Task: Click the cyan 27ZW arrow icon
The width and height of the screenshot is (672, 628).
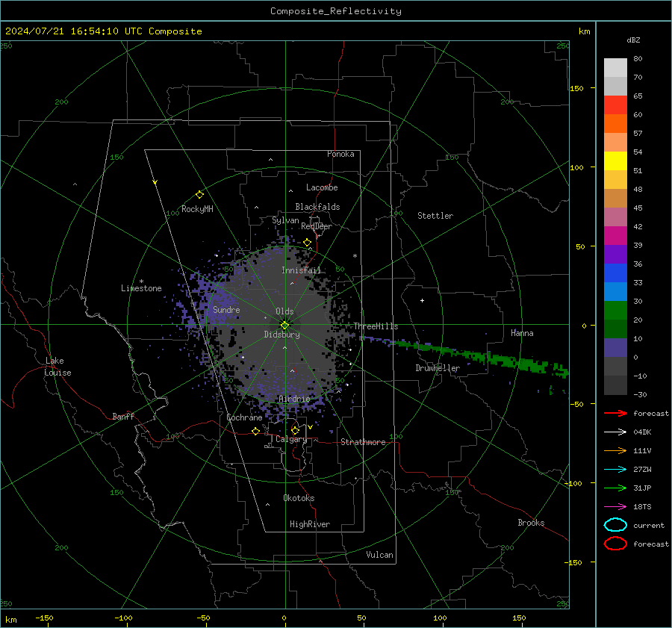Action: 615,470
